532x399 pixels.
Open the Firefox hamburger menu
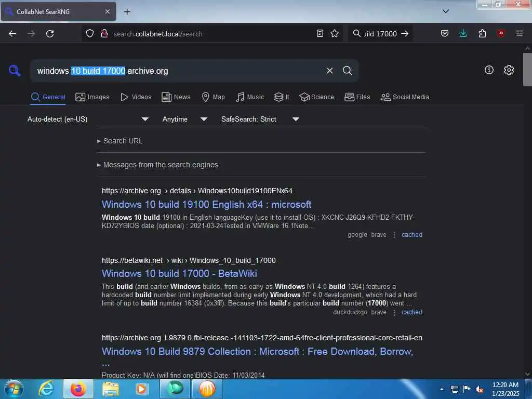[519, 33]
